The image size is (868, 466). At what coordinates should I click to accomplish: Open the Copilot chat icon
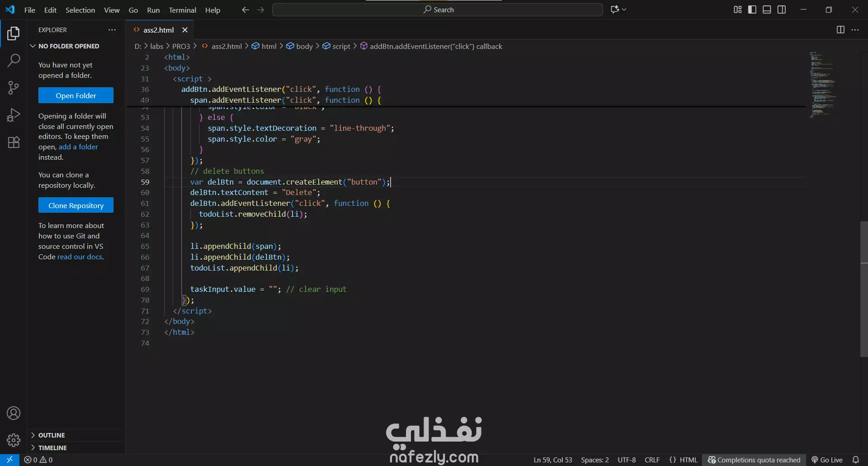(614, 10)
